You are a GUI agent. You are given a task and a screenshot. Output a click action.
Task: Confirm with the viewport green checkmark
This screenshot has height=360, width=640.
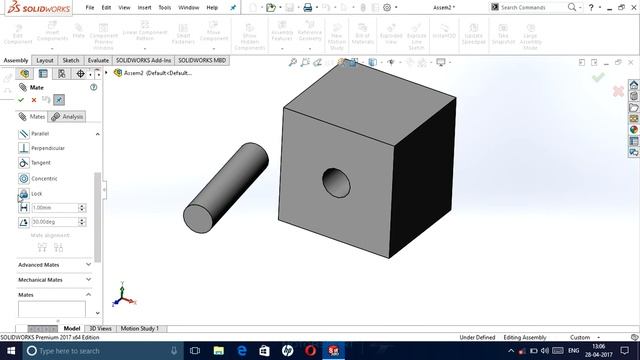click(x=598, y=77)
